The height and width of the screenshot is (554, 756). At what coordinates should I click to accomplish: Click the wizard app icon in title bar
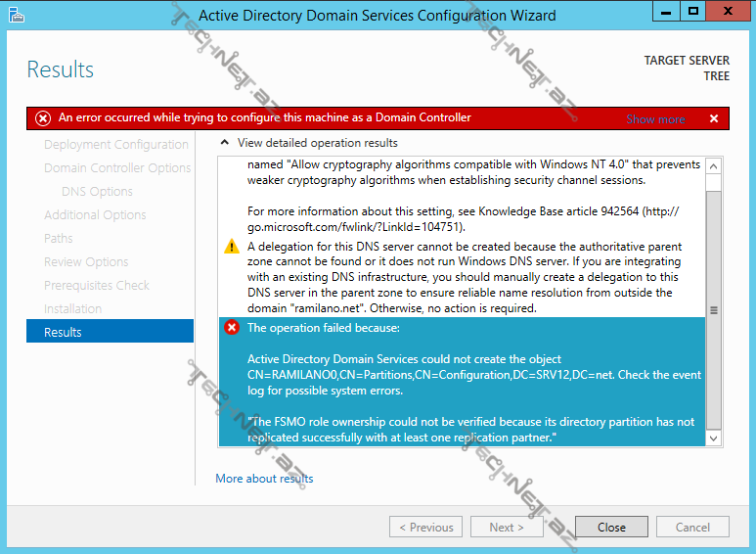coord(15,15)
